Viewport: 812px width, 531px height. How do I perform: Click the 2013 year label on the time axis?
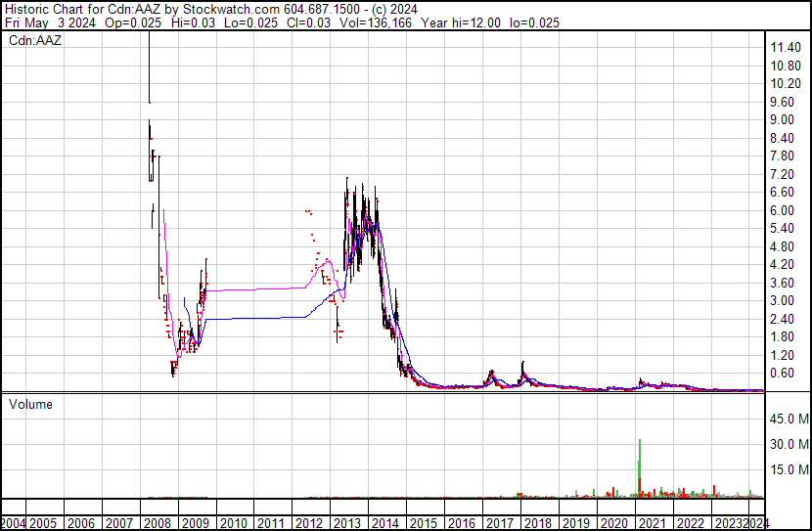(347, 523)
